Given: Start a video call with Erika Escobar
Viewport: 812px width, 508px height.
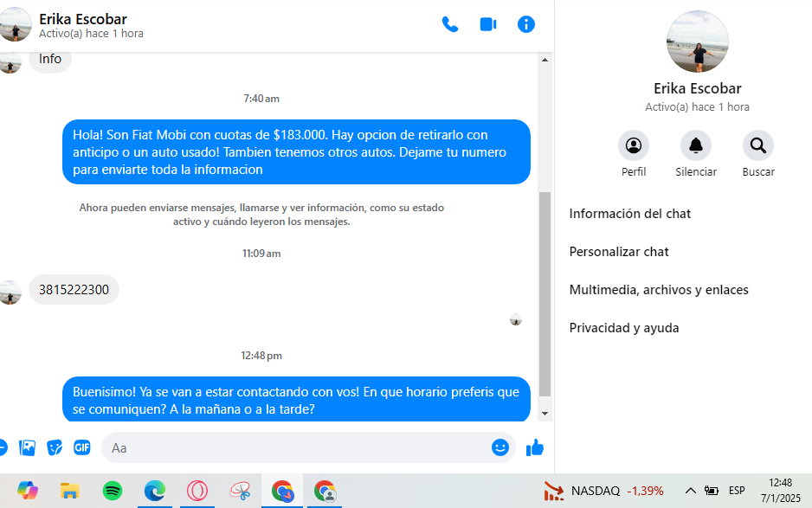Looking at the screenshot, I should 488,24.
